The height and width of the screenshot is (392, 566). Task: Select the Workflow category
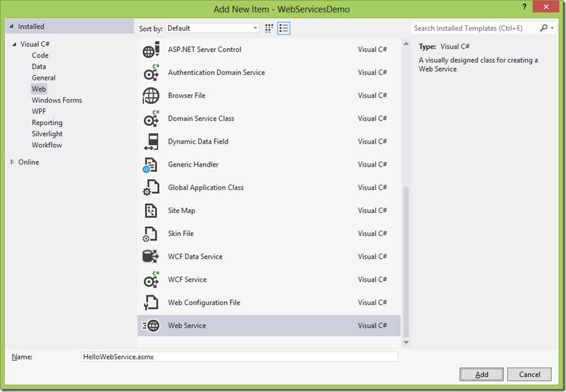[x=46, y=145]
